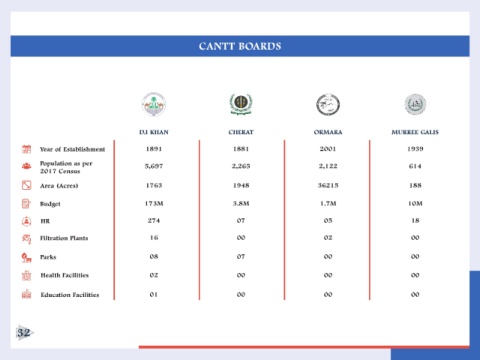Click the Murree Galis cantonment logo
The width and height of the screenshot is (480, 360).
pyautogui.click(x=415, y=104)
